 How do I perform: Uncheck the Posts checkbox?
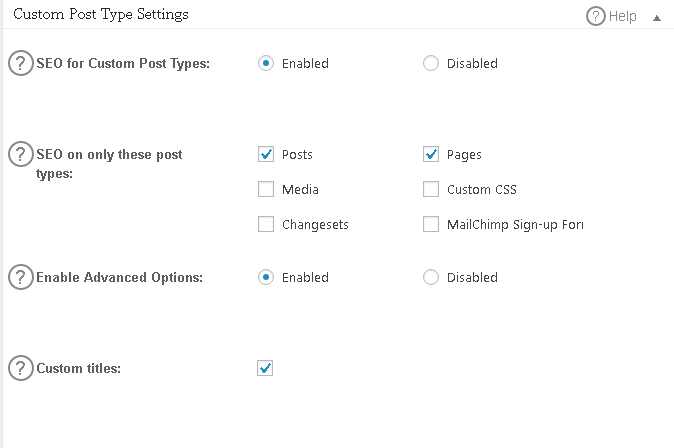click(266, 154)
